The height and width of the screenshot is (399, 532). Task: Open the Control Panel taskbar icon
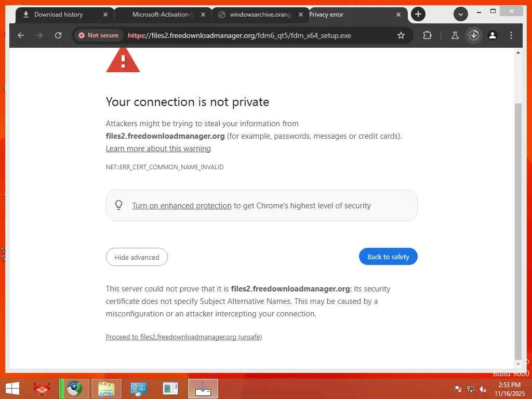click(x=138, y=389)
